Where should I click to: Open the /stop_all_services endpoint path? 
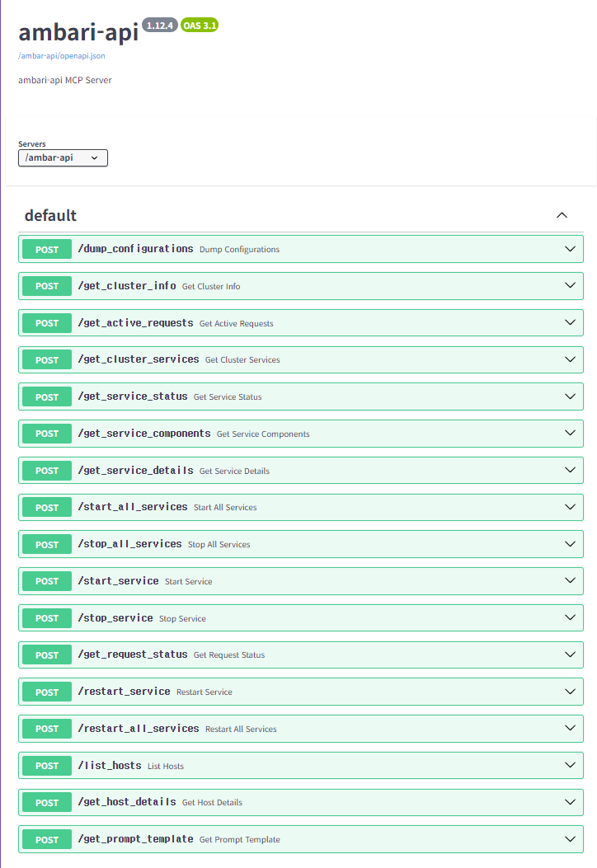(130, 544)
